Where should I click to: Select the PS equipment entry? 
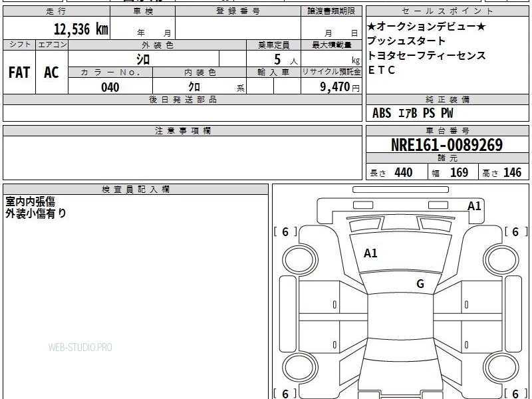[429, 113]
